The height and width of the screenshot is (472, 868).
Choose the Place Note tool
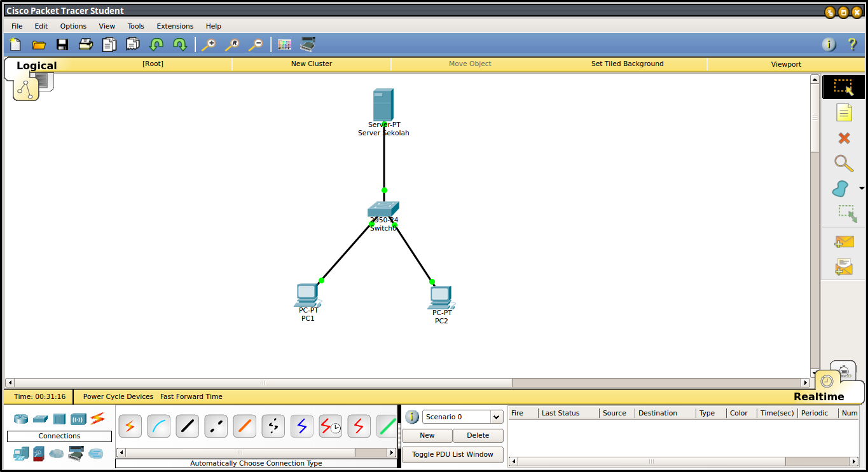[844, 112]
